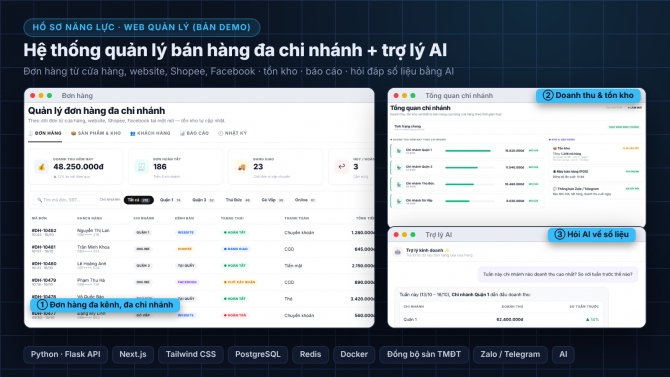This screenshot has height=377, width=670.
Task: Open the Tồn kho card in branch overview
Action: (x=596, y=153)
